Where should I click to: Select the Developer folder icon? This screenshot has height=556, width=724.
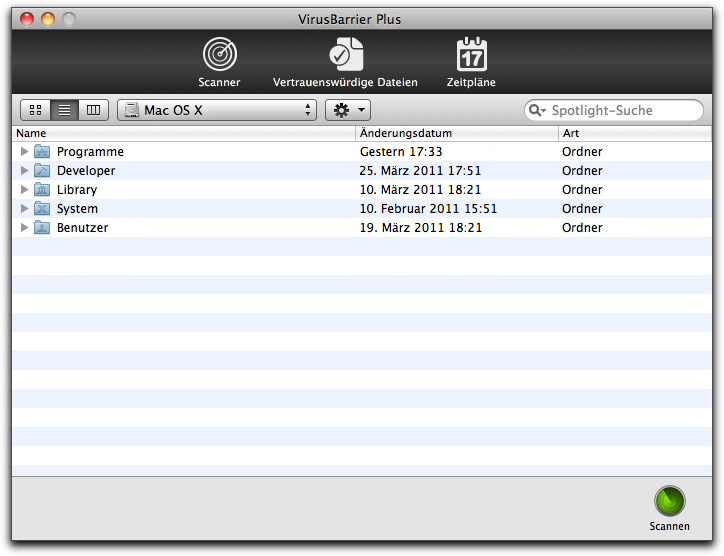click(x=42, y=170)
